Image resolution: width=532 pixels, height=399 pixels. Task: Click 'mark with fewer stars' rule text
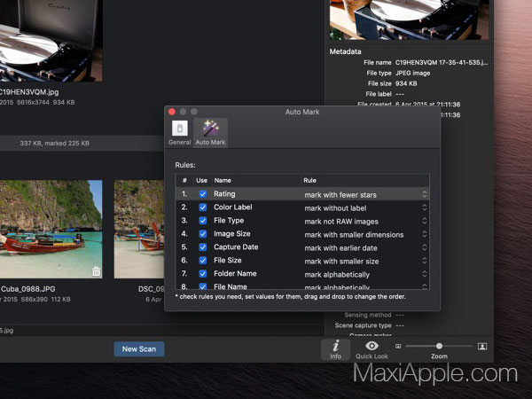pos(340,195)
